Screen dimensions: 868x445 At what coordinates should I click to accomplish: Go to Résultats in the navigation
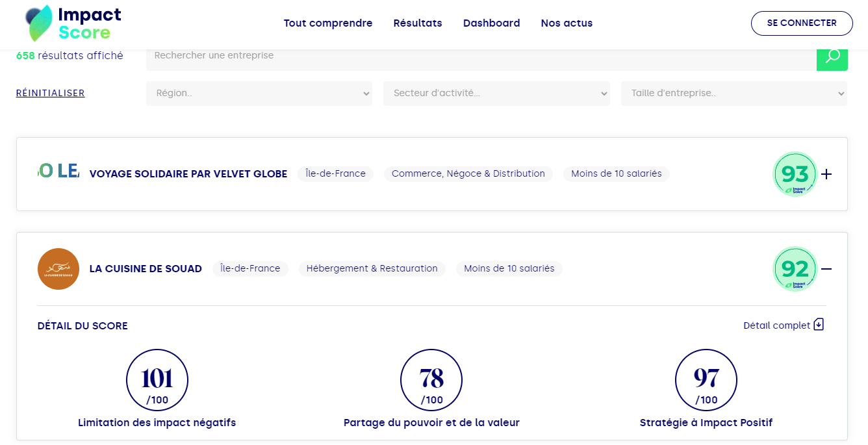point(418,23)
